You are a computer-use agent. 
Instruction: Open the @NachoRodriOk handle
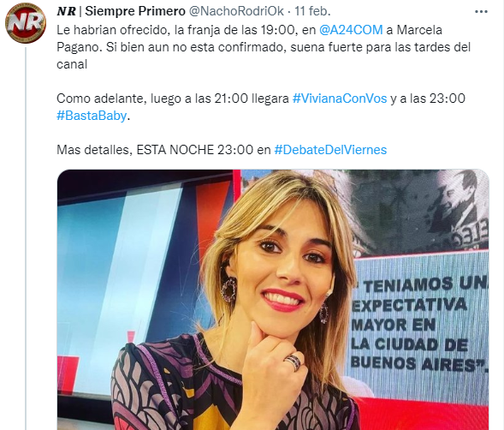pyautogui.click(x=236, y=11)
